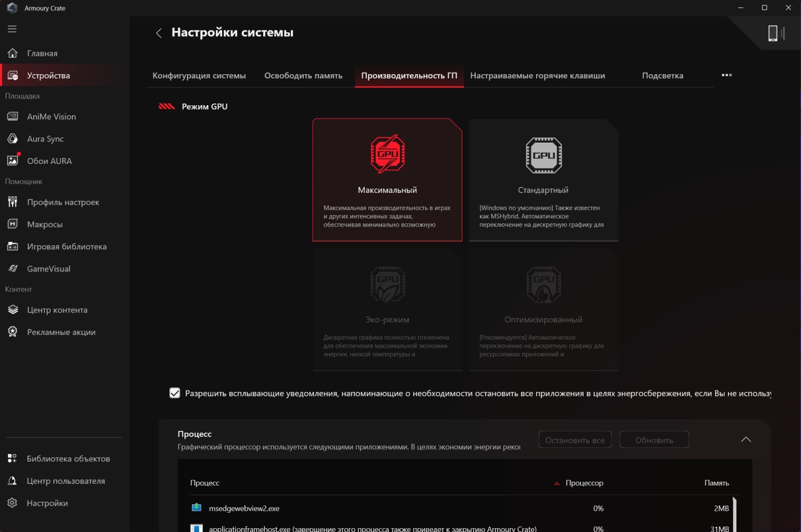The image size is (801, 532).
Task: Open the Освободить память tab
Action: (303, 76)
